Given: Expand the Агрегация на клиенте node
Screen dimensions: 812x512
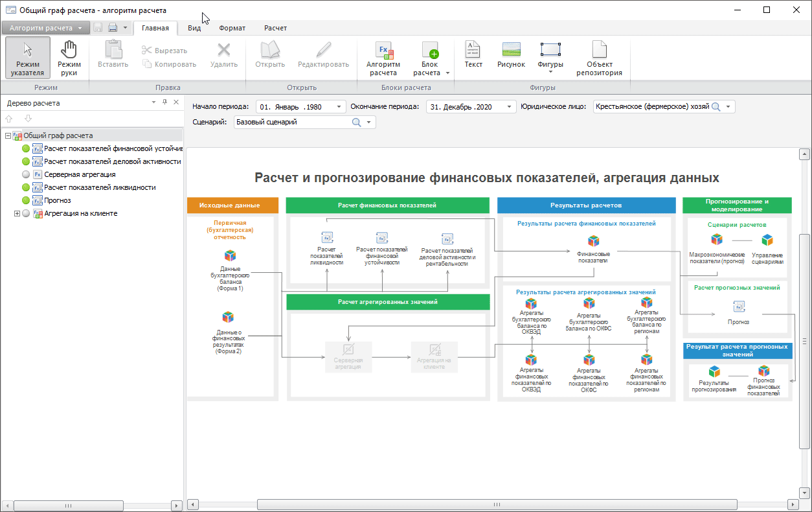Looking at the screenshot, I should coord(17,213).
